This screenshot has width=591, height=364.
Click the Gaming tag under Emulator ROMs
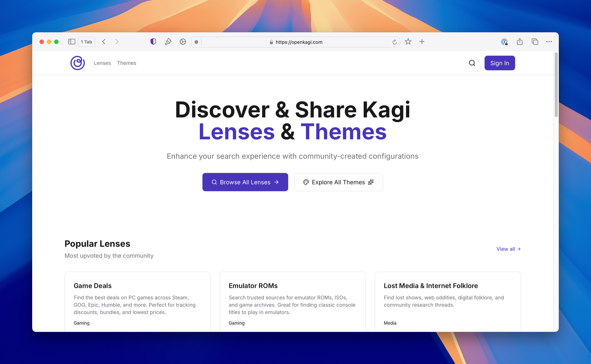(237, 323)
